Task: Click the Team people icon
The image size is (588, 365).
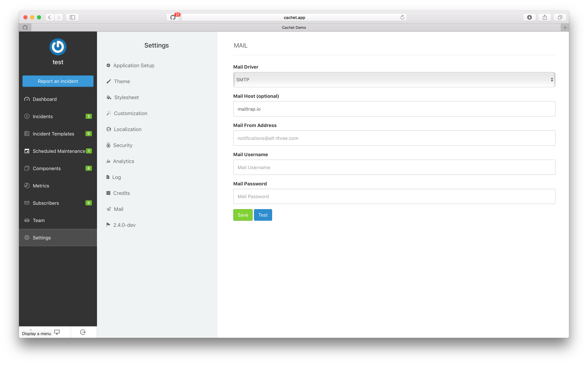Action: (x=27, y=220)
